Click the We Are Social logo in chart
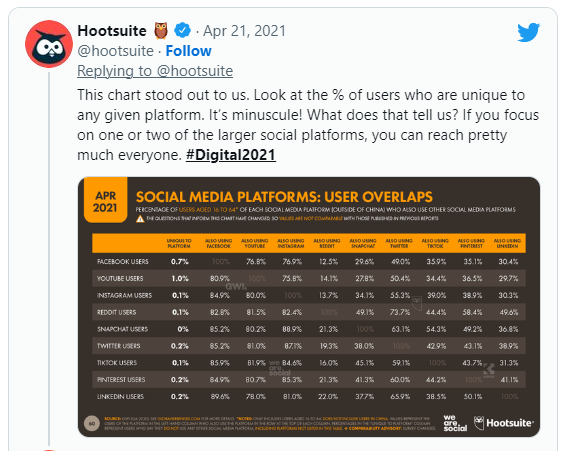 click(x=455, y=423)
